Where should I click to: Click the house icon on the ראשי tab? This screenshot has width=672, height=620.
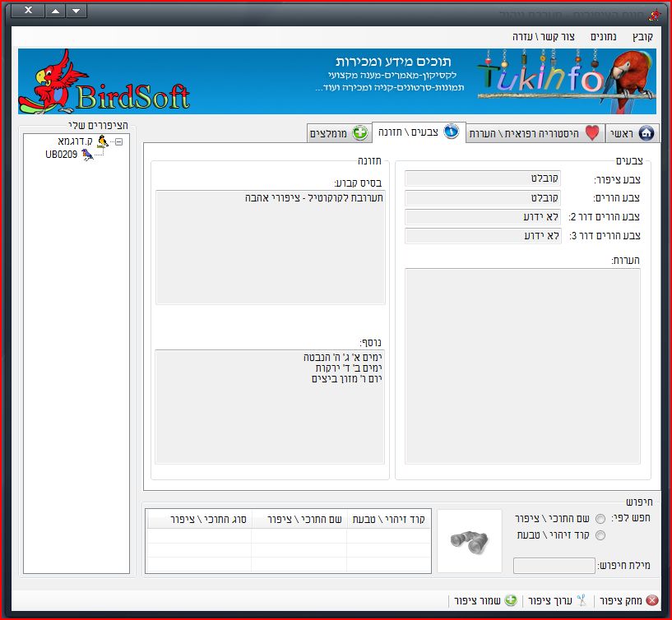(x=646, y=133)
